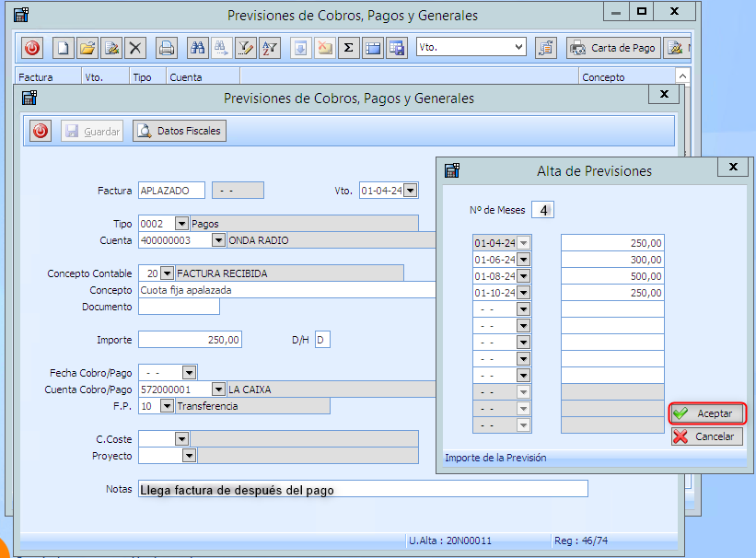Expand the Tipo 0002 dropdown arrow

181,223
